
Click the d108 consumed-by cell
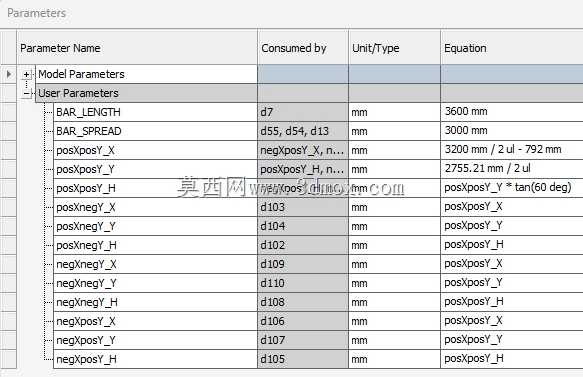(x=303, y=302)
